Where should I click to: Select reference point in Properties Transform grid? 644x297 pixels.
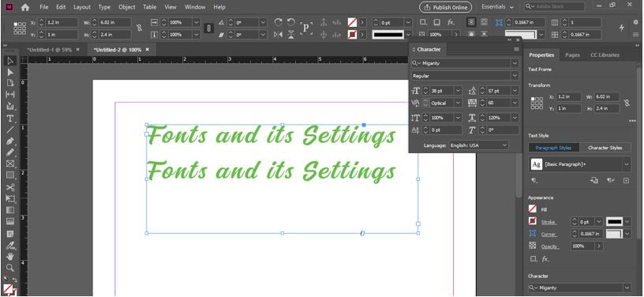(537, 103)
